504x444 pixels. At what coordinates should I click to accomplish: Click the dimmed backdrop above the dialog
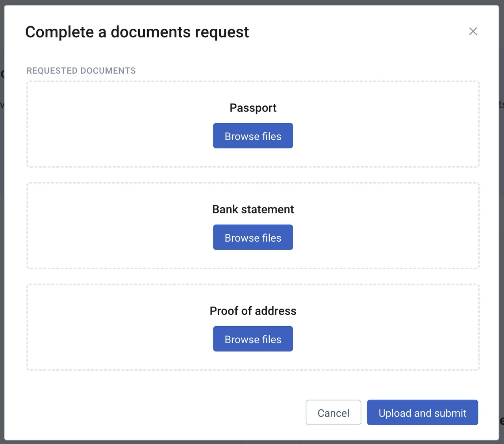[252, 2]
